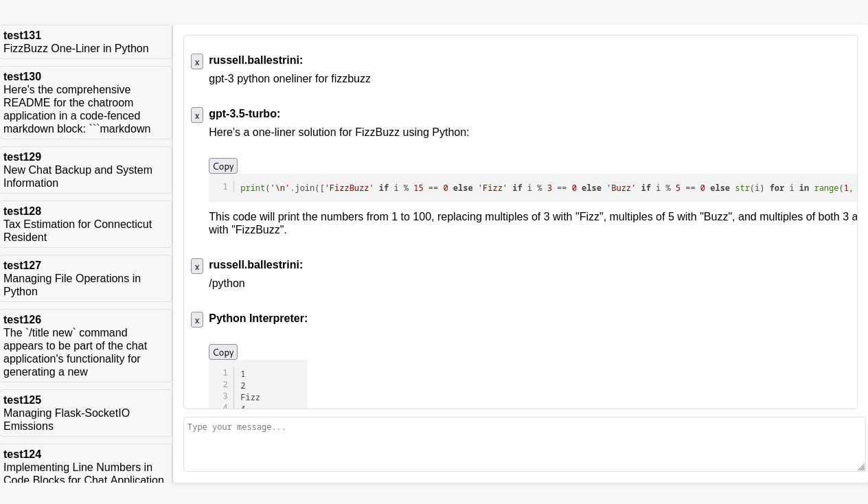Open test126 /title new command chat

(86, 346)
